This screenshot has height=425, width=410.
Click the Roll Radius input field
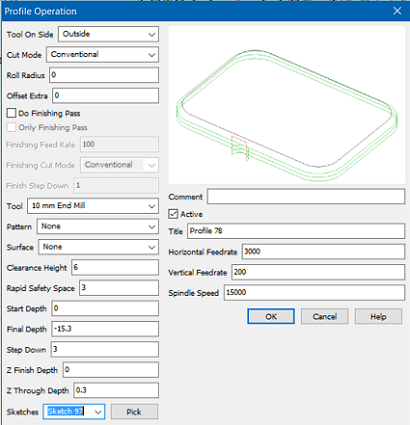(x=104, y=75)
